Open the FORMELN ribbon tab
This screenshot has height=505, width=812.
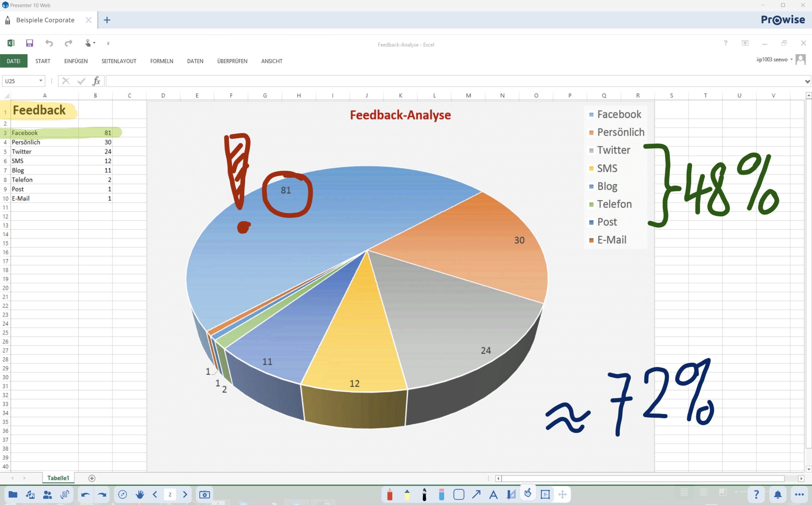click(x=161, y=61)
